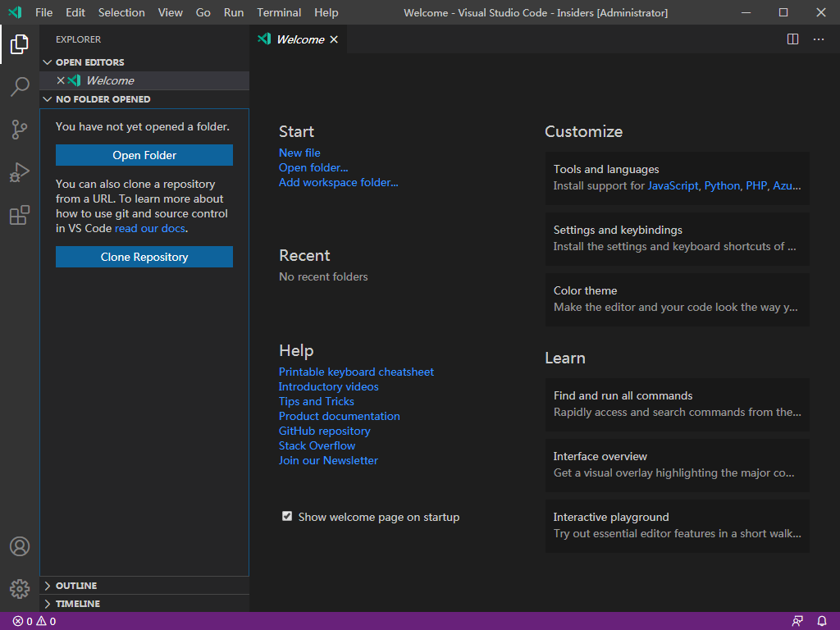Install PHP language support link
The height and width of the screenshot is (630, 840).
pyautogui.click(x=756, y=186)
